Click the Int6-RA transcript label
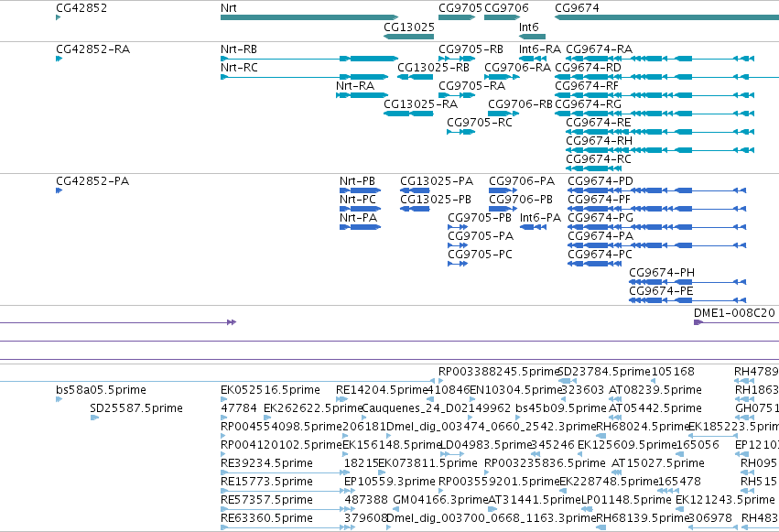Image resolution: width=779 pixels, height=532 pixels. pos(539,49)
